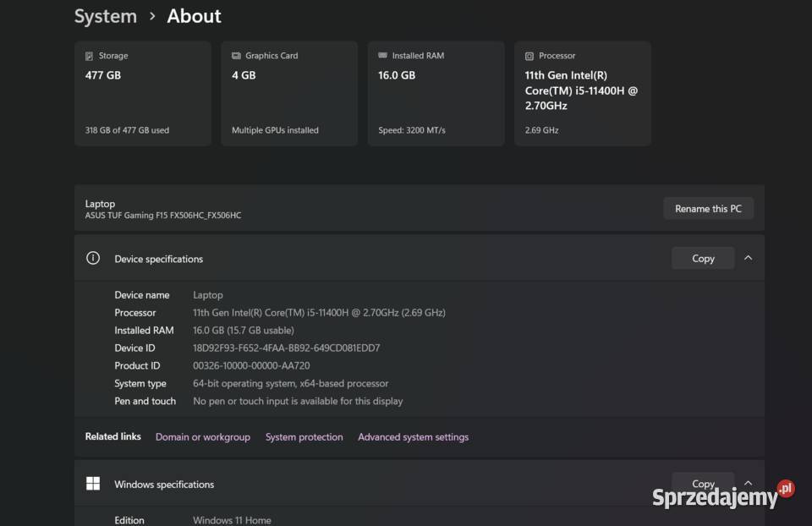Collapse the Device specifications section
The image size is (812, 526).
click(748, 258)
